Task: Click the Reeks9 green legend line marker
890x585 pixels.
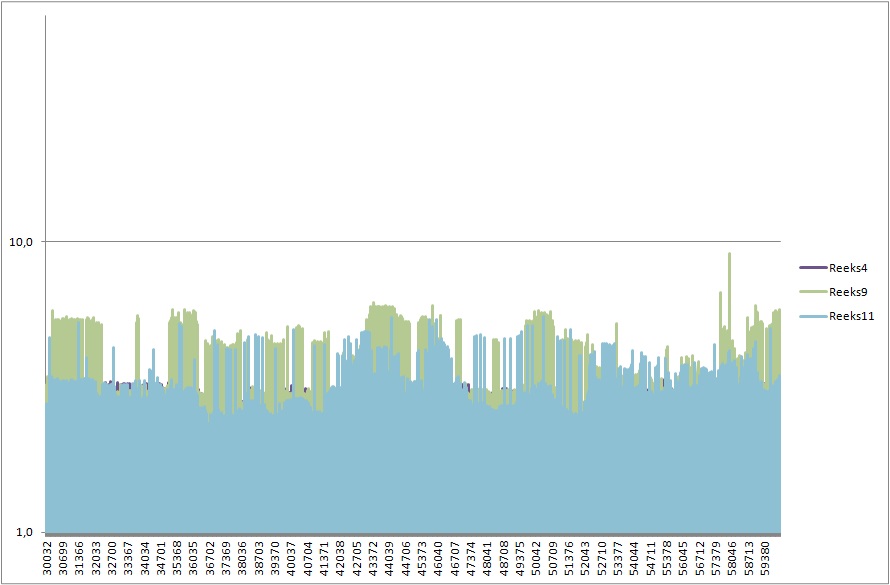Action: point(812,292)
